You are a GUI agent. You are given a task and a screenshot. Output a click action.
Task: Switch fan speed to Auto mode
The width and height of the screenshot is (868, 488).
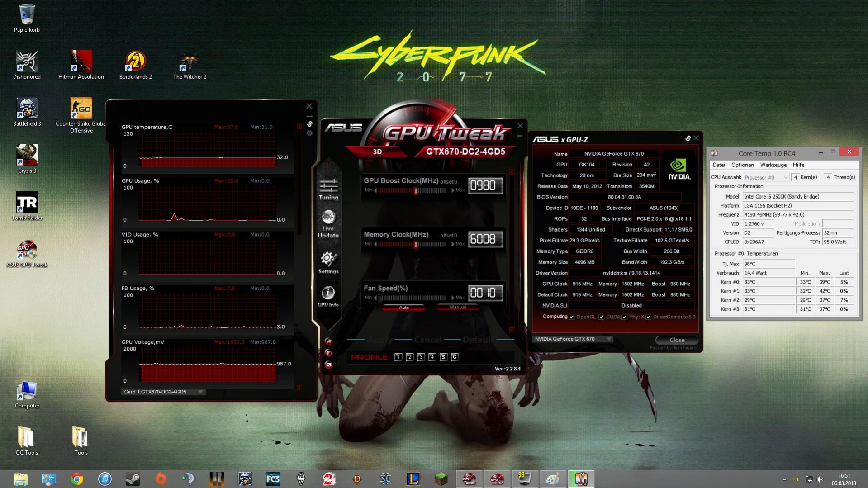(x=404, y=308)
